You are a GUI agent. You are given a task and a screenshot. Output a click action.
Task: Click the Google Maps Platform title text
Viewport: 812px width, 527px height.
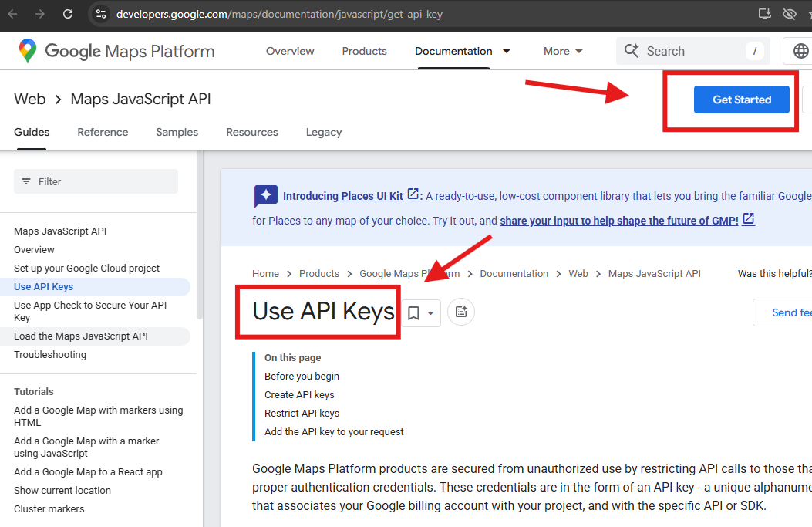pyautogui.click(x=130, y=51)
